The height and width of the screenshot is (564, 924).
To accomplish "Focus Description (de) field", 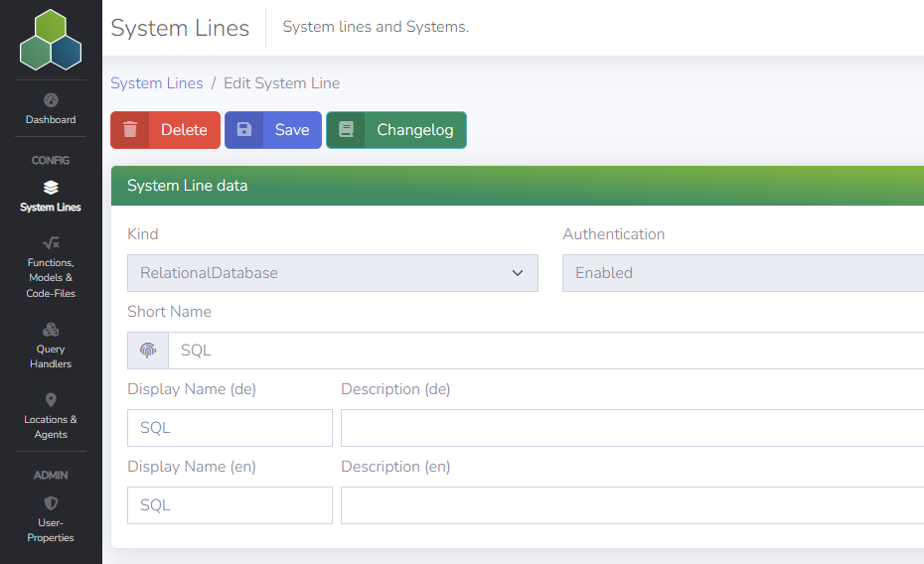I will pyautogui.click(x=632, y=428).
